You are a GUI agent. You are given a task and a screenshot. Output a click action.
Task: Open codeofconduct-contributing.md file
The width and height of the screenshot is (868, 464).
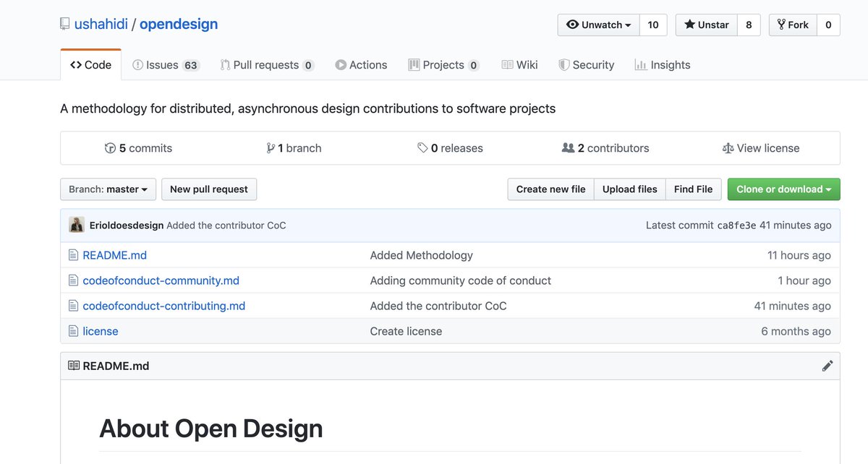[164, 306]
